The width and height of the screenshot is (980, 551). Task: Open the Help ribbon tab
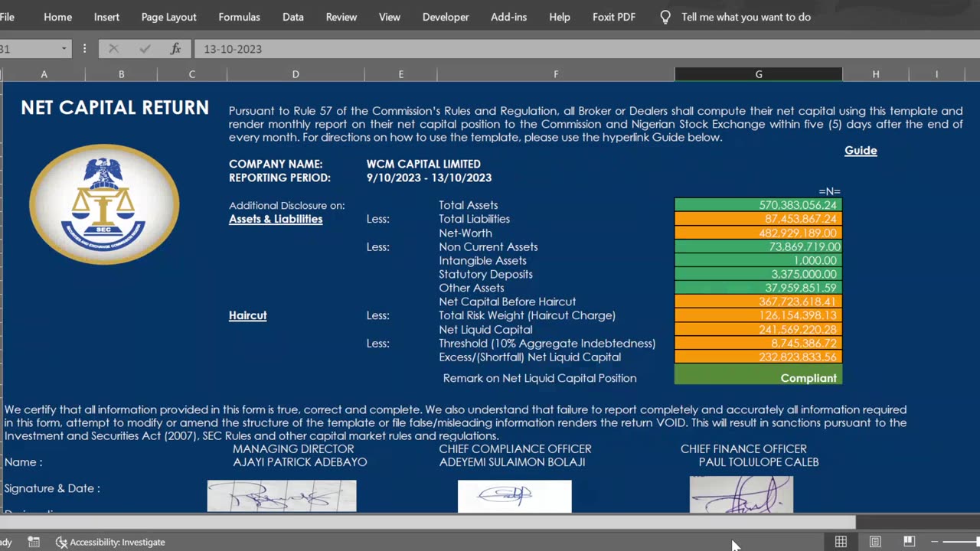click(x=559, y=17)
